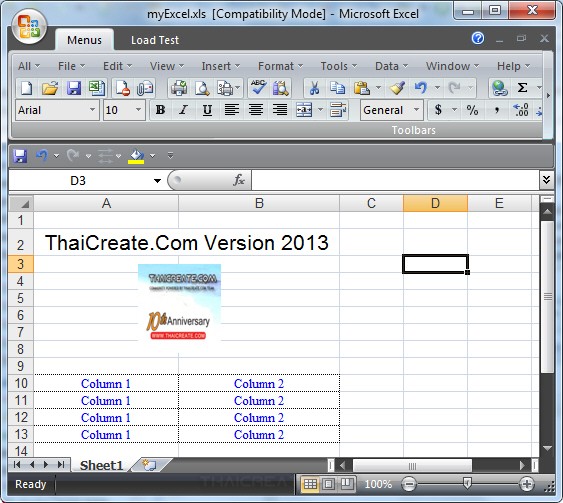Switch to Page Break Preview

[x=347, y=484]
